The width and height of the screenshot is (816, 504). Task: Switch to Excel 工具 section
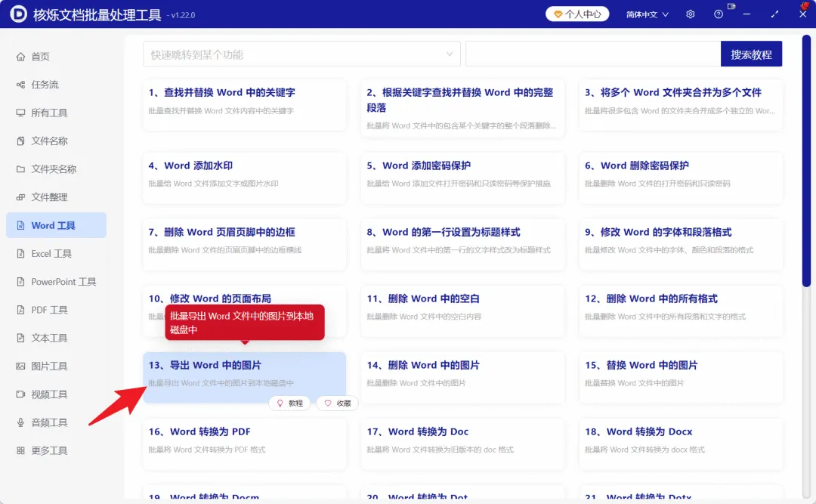click(56, 254)
